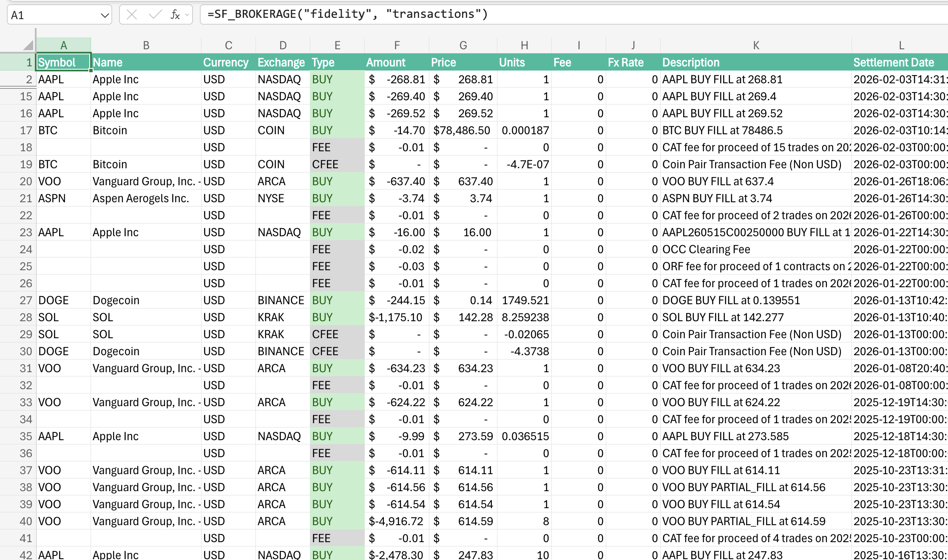Select column A header
948x560 pixels.
coord(63,45)
